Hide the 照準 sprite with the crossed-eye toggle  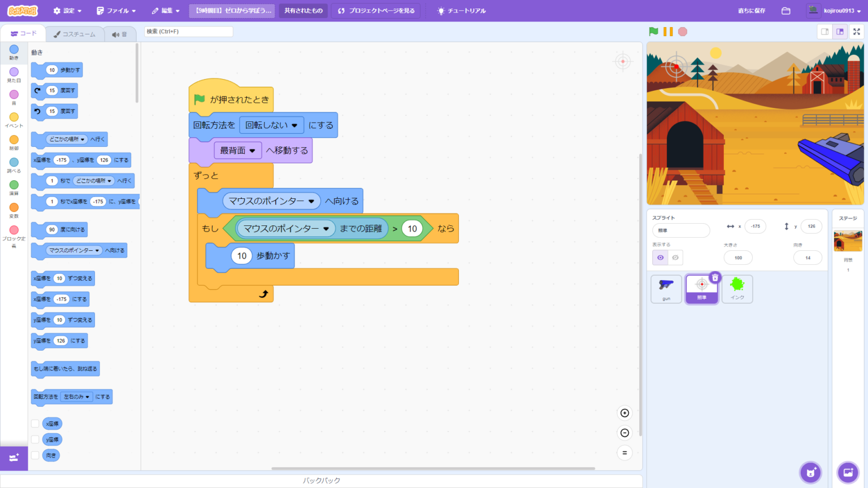tap(676, 257)
